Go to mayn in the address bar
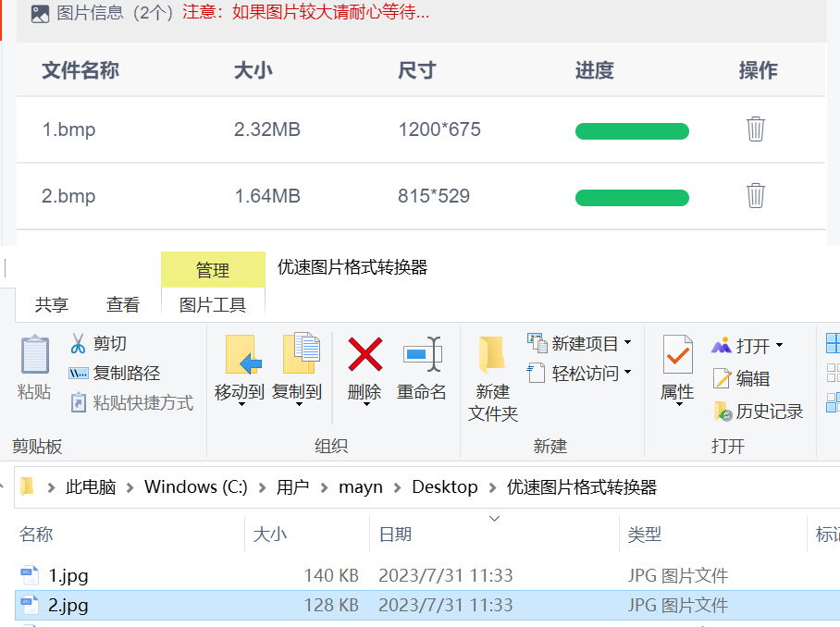 tap(361, 486)
